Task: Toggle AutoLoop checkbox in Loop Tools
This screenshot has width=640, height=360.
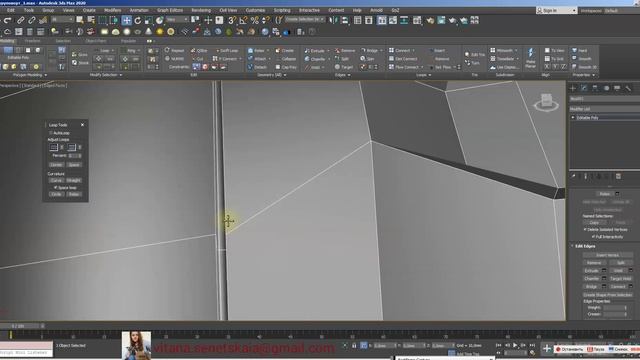Action: pyautogui.click(x=51, y=133)
